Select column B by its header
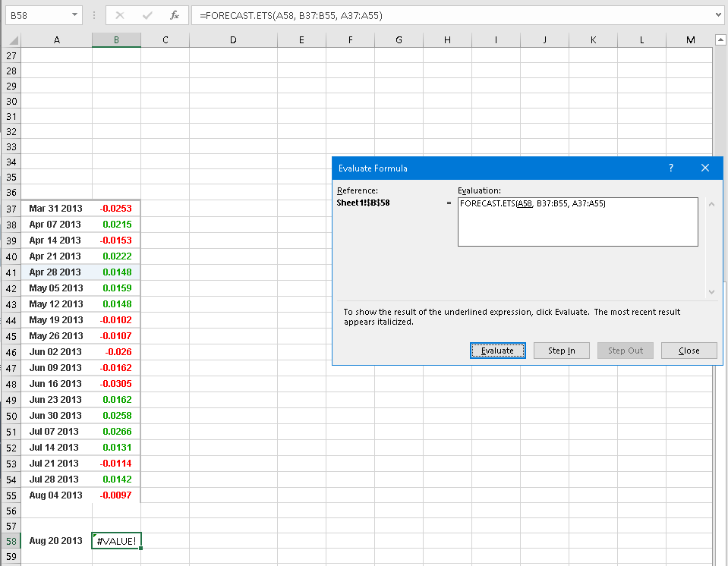 [116, 39]
